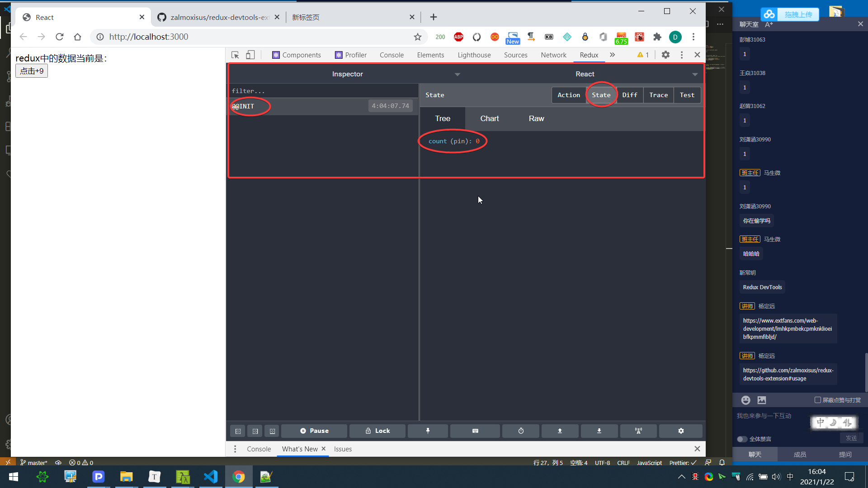Insert an image in chat

tap(762, 400)
